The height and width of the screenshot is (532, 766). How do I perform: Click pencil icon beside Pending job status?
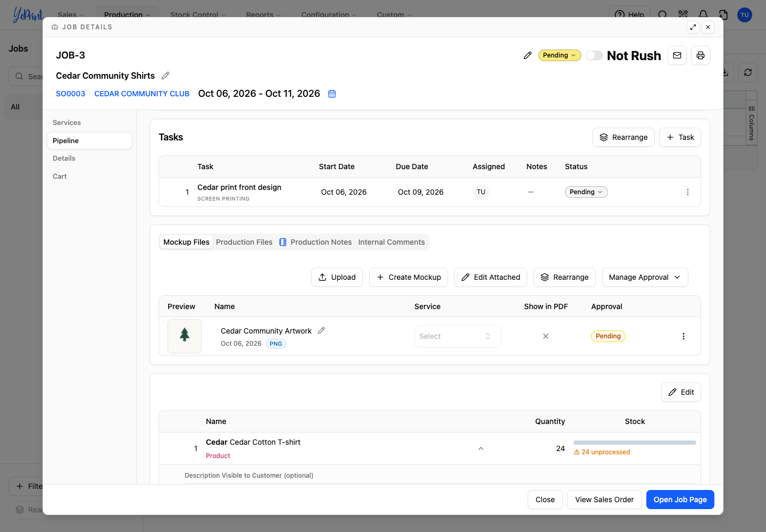(528, 55)
